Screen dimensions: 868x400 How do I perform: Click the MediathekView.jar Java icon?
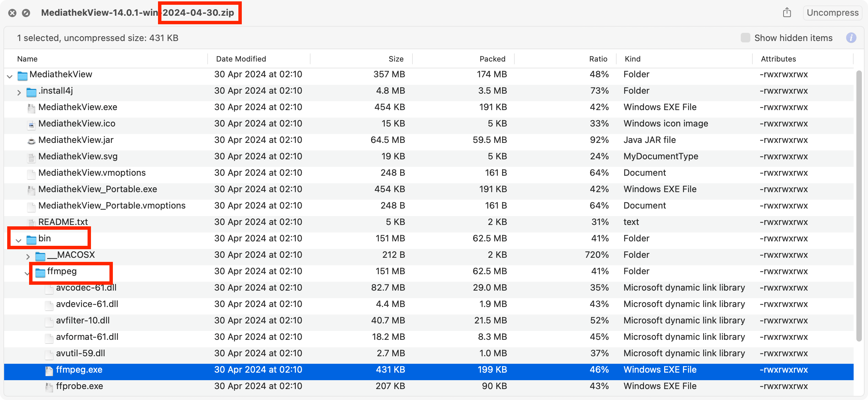[x=31, y=141]
